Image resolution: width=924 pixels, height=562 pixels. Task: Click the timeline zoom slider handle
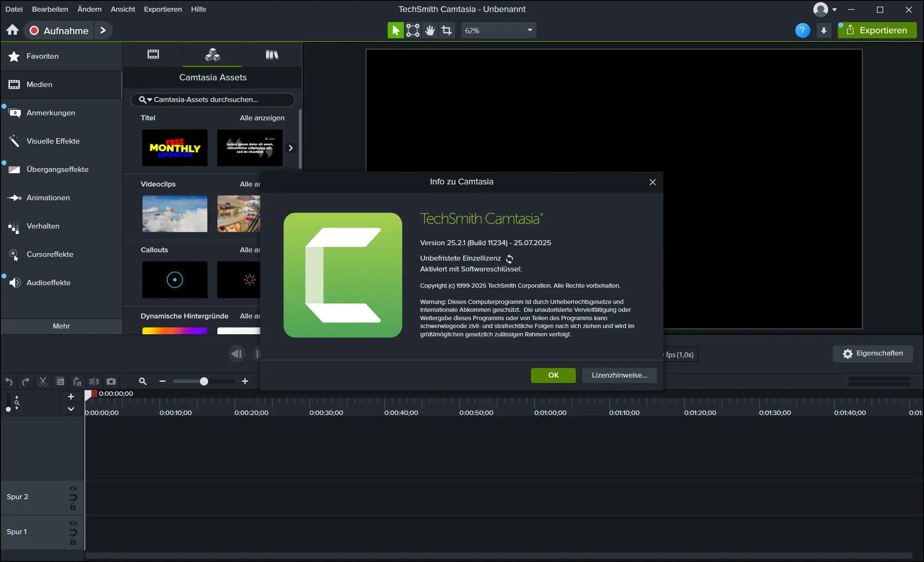pyautogui.click(x=204, y=381)
